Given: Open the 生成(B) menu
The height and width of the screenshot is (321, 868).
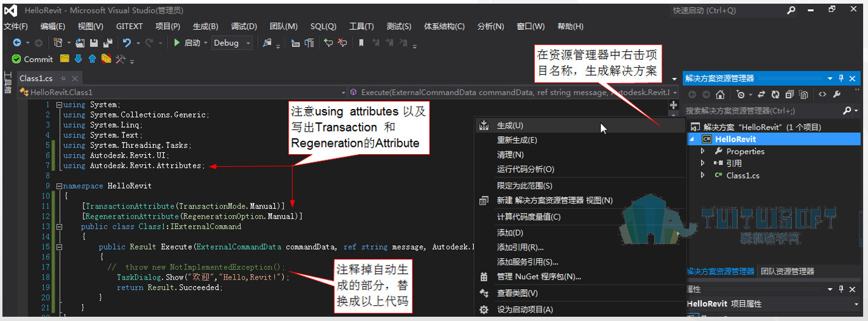Looking at the screenshot, I should 205,26.
